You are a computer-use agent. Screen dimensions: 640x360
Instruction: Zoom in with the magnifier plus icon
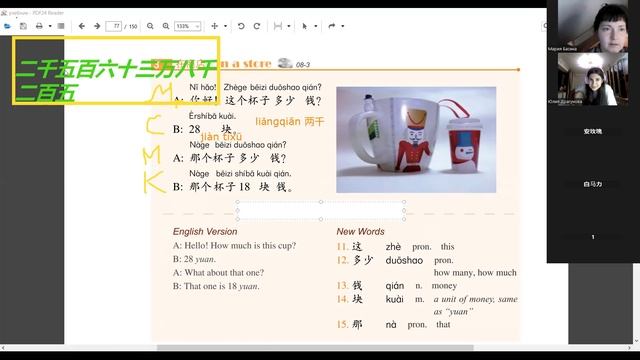pyautogui.click(x=166, y=26)
